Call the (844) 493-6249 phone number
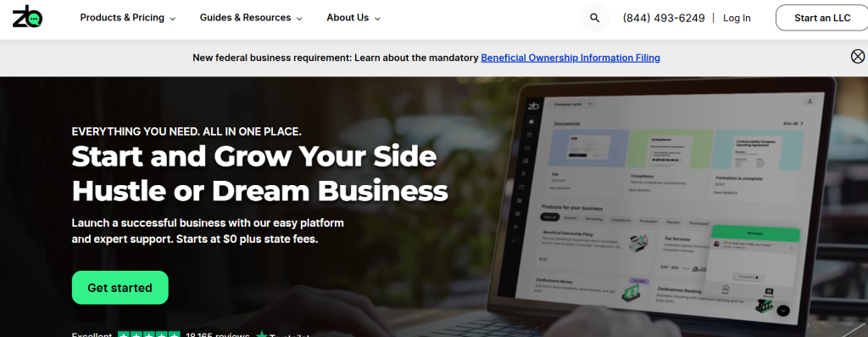 [664, 19]
